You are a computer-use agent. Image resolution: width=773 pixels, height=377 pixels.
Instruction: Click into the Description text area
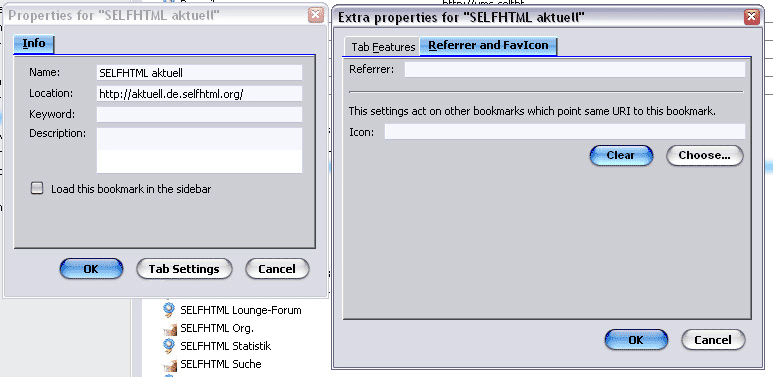click(199, 150)
